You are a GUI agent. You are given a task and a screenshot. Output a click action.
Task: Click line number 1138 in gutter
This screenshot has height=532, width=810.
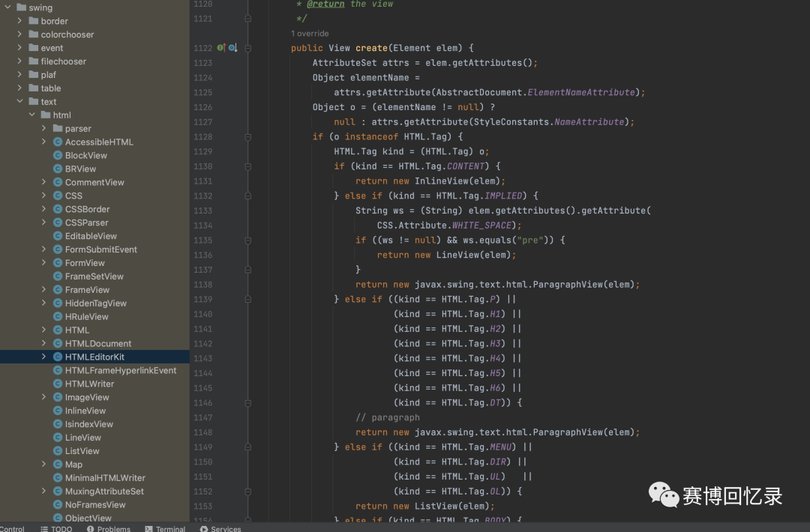(202, 284)
